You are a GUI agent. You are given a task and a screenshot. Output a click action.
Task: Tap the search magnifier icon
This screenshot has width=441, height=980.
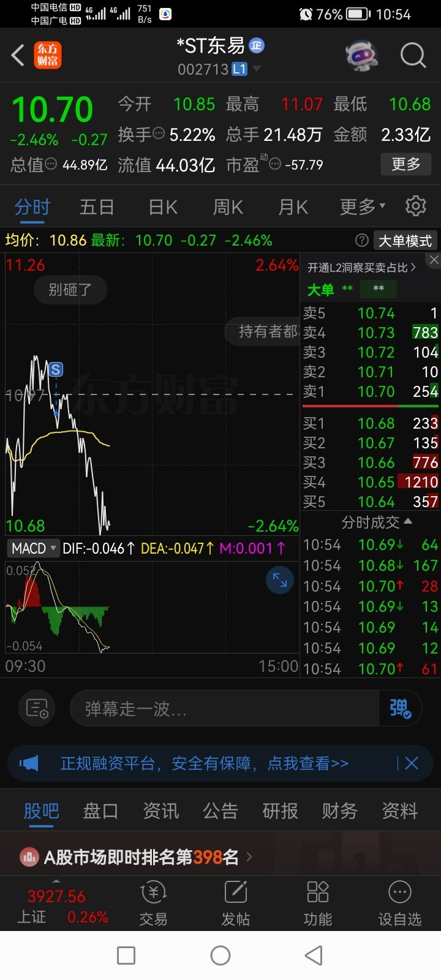(413, 55)
